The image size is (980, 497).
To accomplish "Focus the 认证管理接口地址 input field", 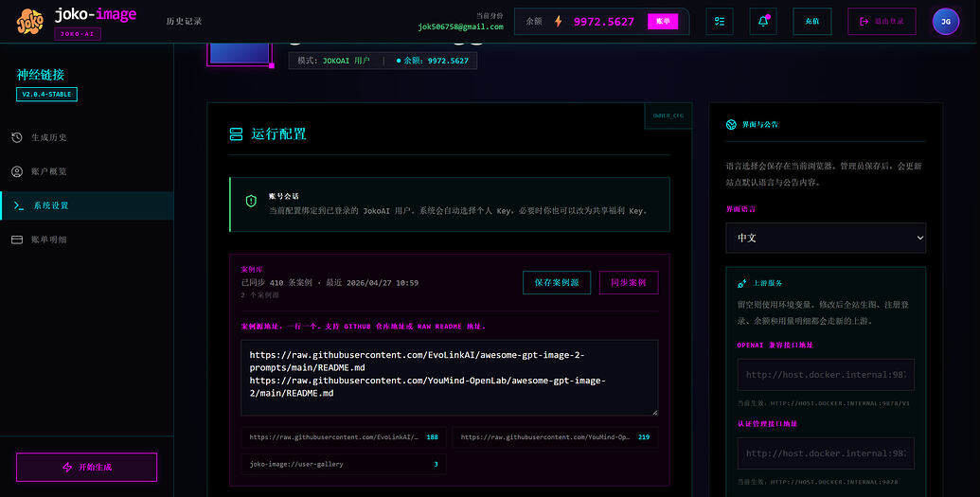I will (826, 453).
